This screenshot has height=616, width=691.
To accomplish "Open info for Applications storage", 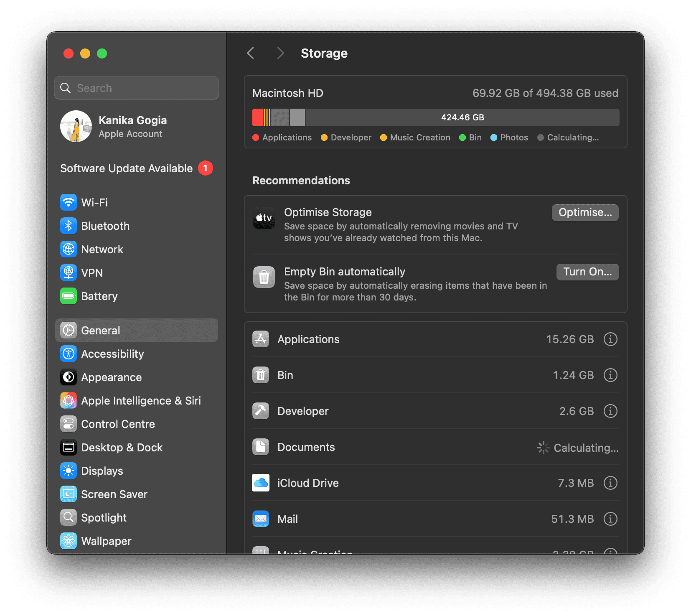I will pyautogui.click(x=610, y=339).
